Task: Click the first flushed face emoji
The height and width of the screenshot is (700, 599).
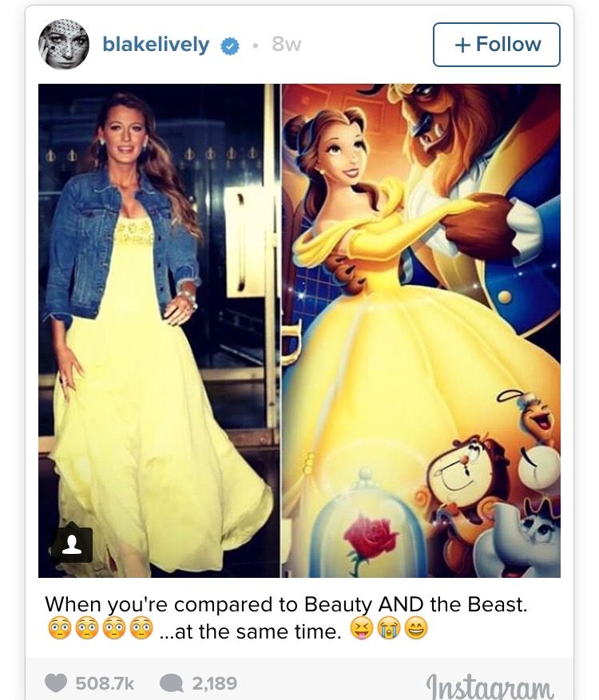Action: click(x=59, y=629)
